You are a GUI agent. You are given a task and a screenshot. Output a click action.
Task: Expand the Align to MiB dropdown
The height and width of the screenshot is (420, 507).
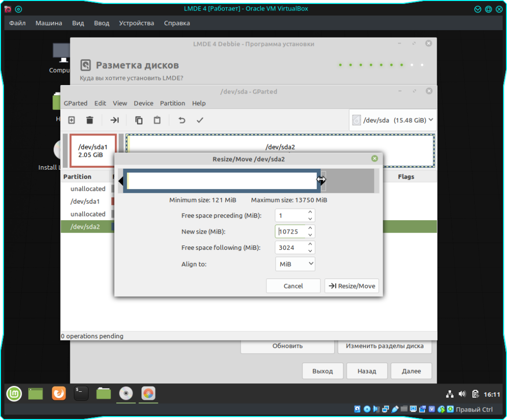(295, 264)
